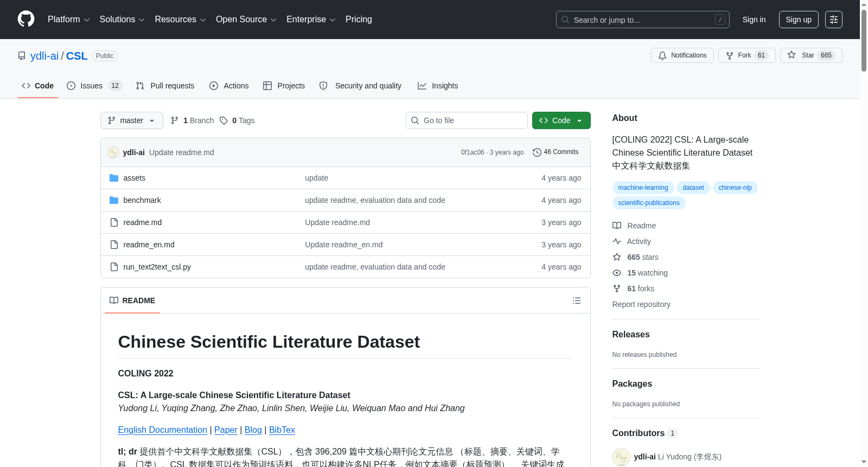Image resolution: width=868 pixels, height=467 pixels.
Task: Switch to the Code tab
Action: [x=38, y=86]
